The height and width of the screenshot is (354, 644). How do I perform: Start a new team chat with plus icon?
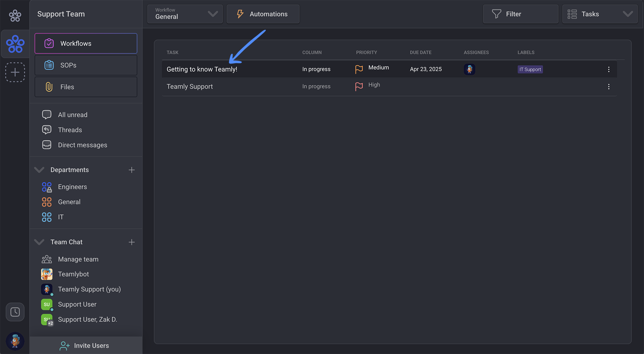point(132,242)
